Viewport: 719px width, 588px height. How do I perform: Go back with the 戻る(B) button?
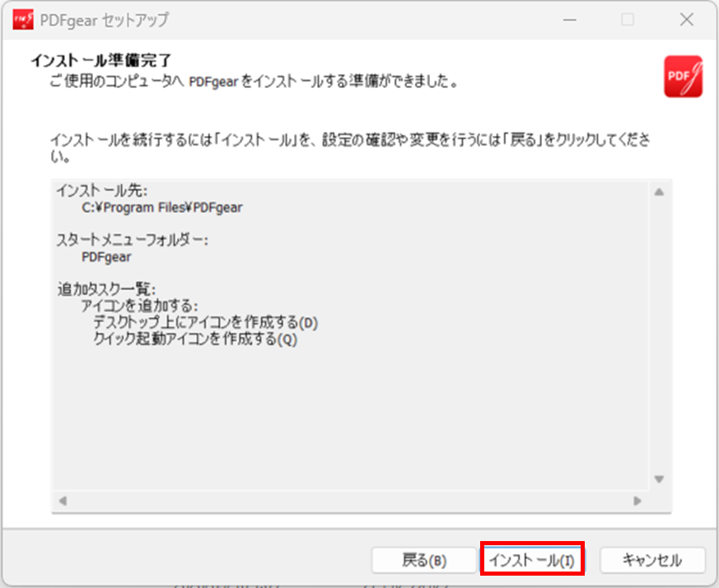(423, 560)
